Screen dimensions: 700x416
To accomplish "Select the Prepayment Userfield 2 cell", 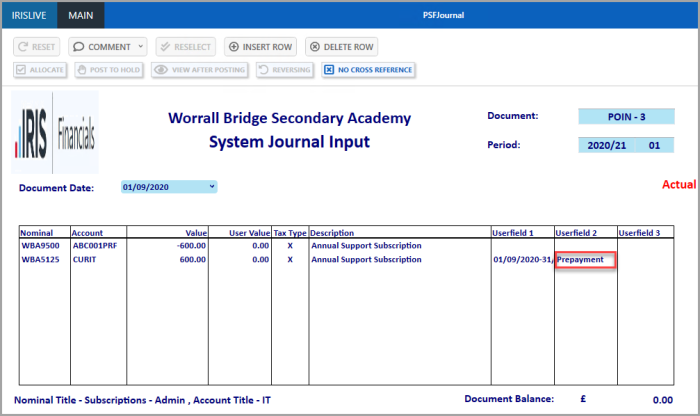I will coord(585,260).
